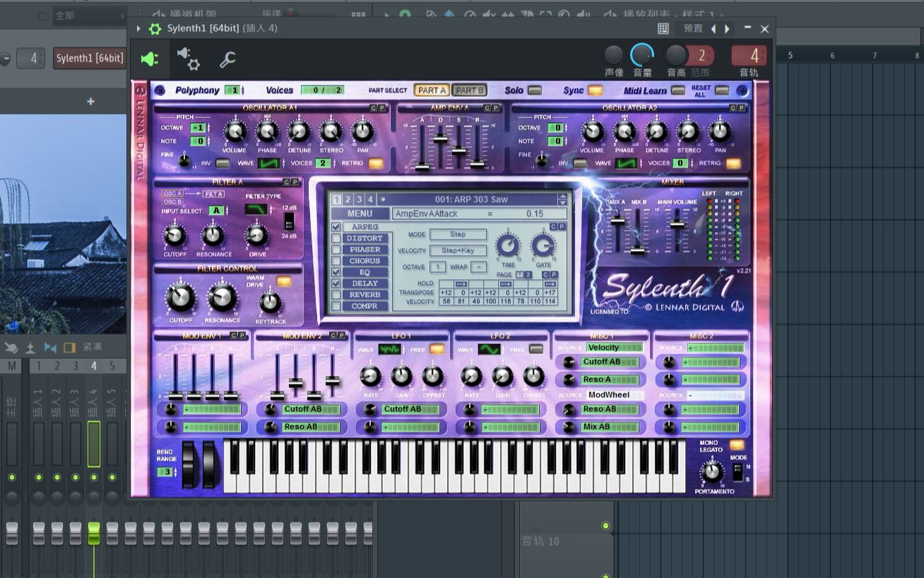Select PART B tab
Screen dimensions: 924x578
coord(469,90)
